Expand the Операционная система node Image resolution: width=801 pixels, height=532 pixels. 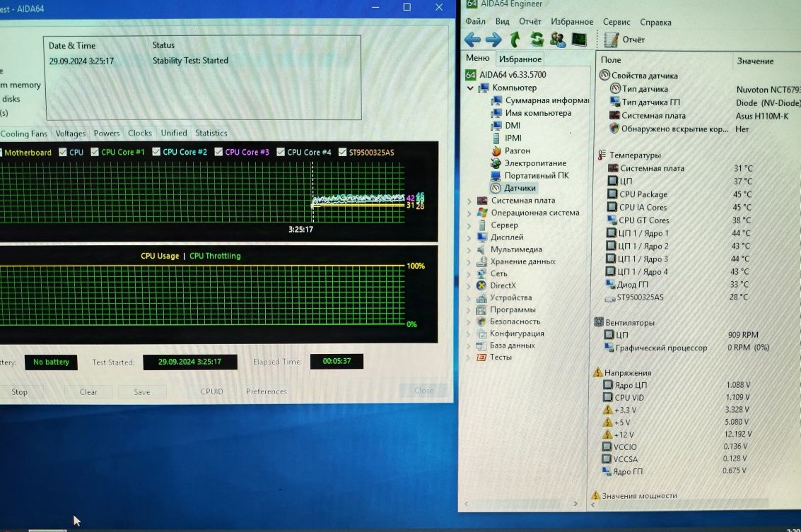click(469, 213)
